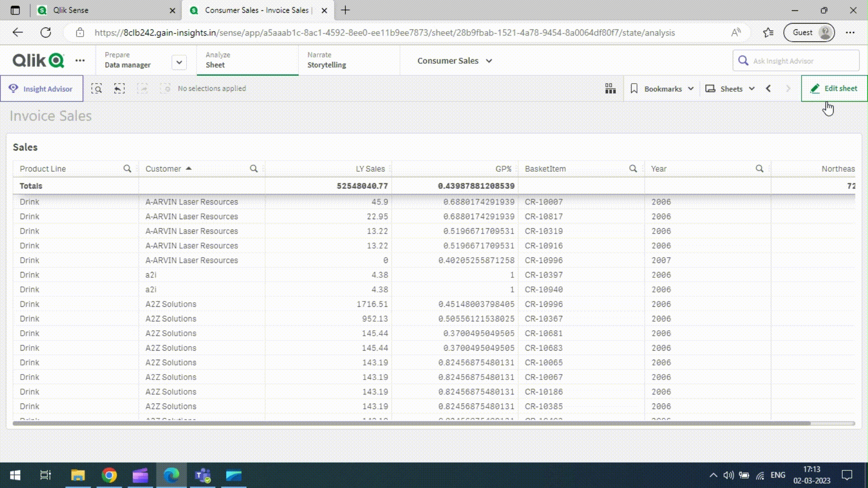Click LY Sales value 1716.51
This screenshot has height=488, width=868.
pos(372,304)
